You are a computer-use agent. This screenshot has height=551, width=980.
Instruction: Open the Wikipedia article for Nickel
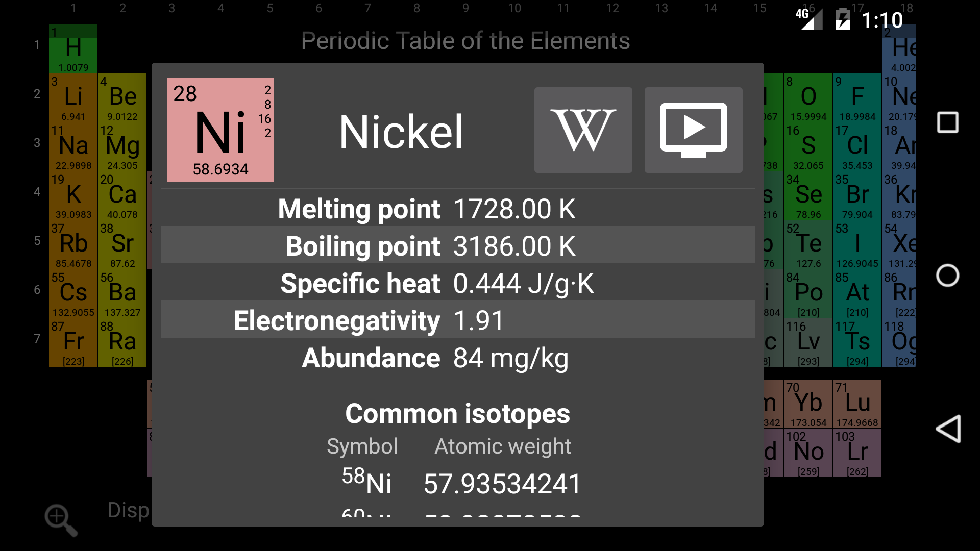click(583, 130)
